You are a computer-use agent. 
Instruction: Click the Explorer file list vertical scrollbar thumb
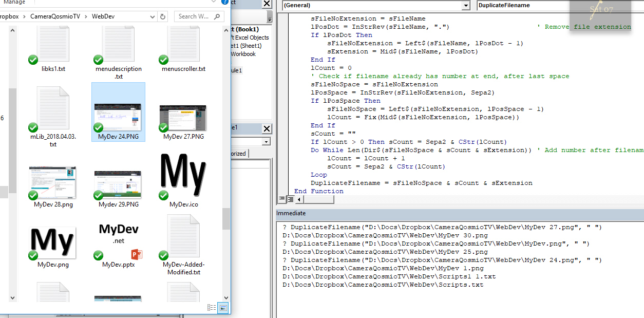tap(226, 218)
